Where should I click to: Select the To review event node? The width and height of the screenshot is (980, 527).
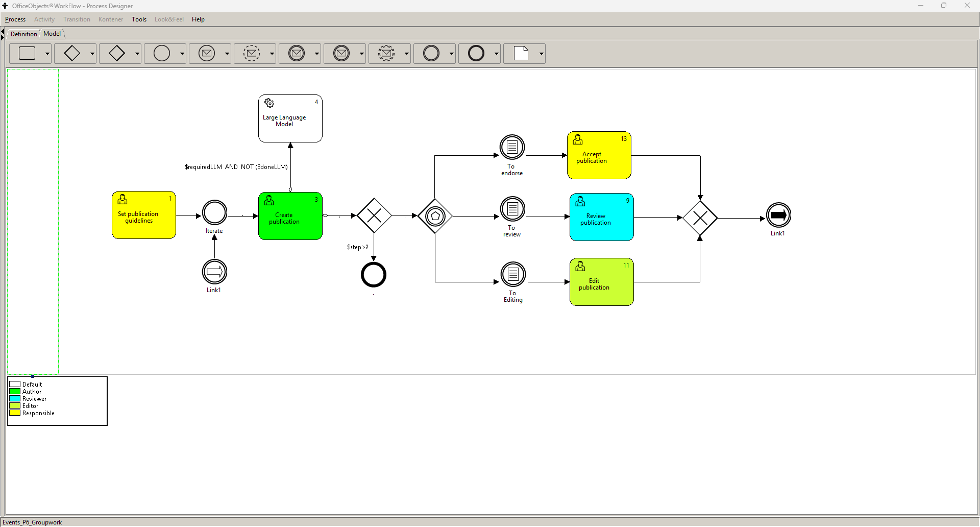click(513, 209)
